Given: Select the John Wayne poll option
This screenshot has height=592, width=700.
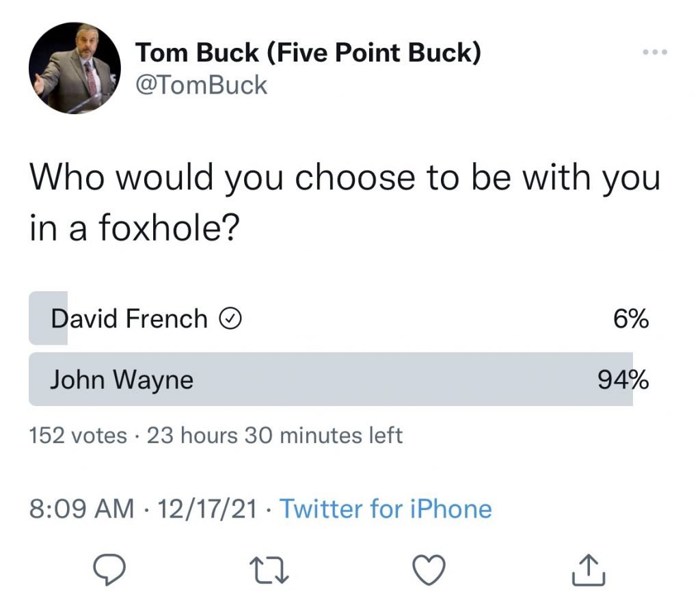Looking at the screenshot, I should [339, 379].
